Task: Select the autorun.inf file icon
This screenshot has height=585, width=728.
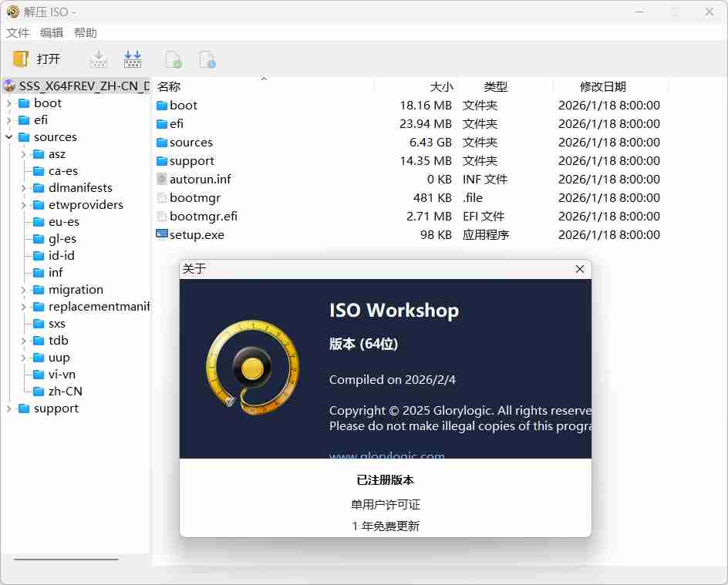Action: (162, 179)
